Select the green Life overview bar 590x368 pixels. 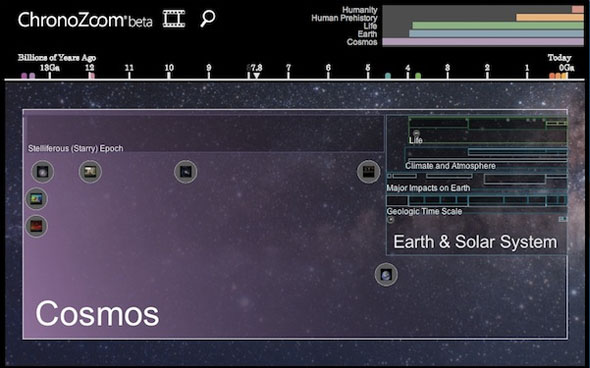click(x=498, y=26)
